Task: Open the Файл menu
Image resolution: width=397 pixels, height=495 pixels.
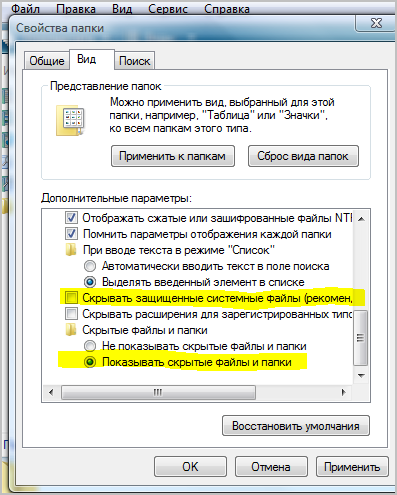Action: (25, 9)
